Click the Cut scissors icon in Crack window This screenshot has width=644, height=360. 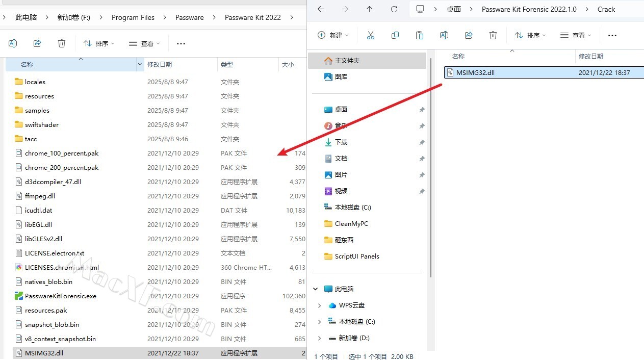coord(371,35)
